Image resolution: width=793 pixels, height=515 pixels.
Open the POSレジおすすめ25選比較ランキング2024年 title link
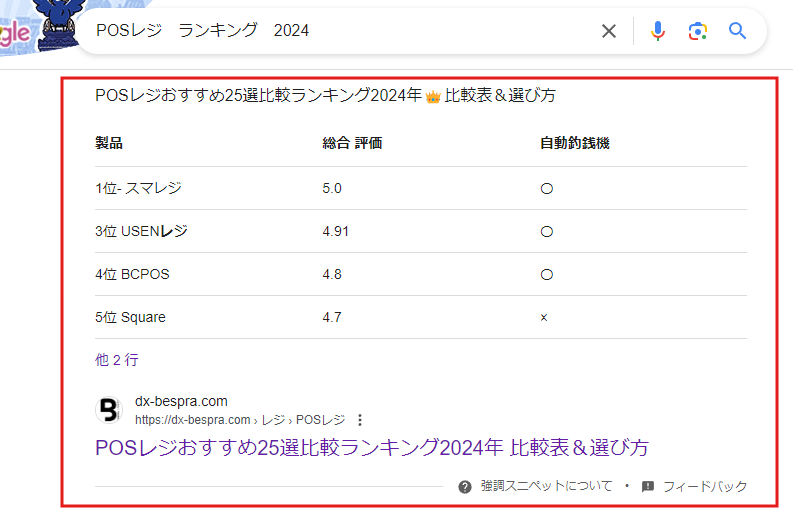coord(372,447)
